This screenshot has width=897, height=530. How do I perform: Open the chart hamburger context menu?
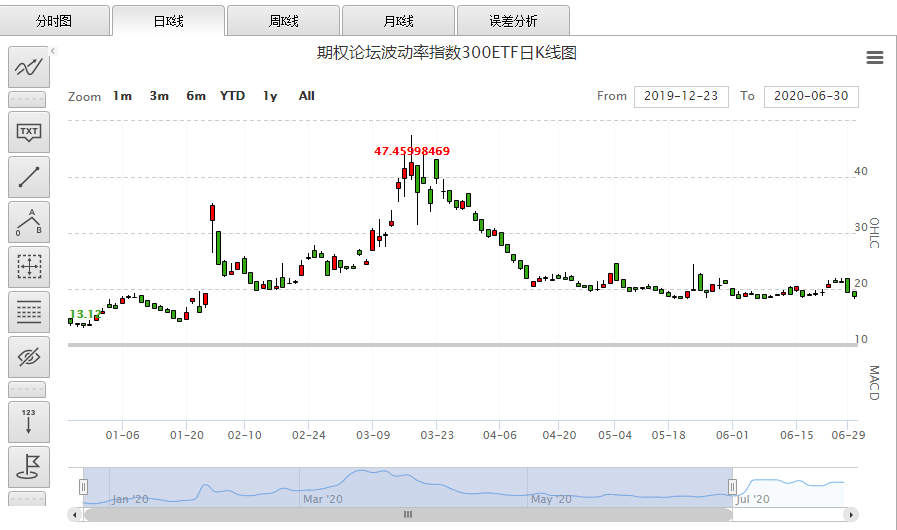[x=875, y=58]
